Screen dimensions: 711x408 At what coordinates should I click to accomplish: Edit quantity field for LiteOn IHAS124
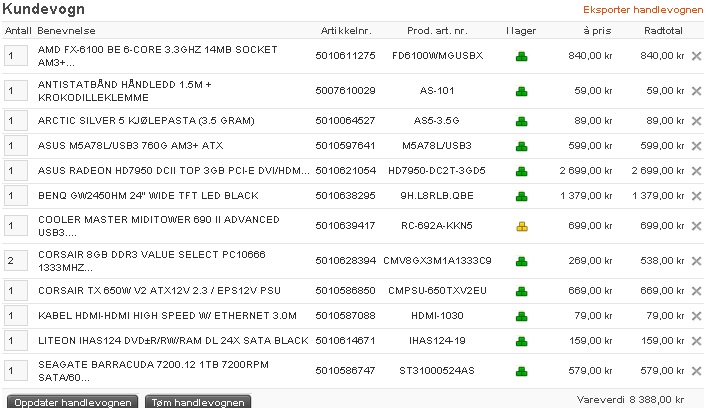coord(16,340)
